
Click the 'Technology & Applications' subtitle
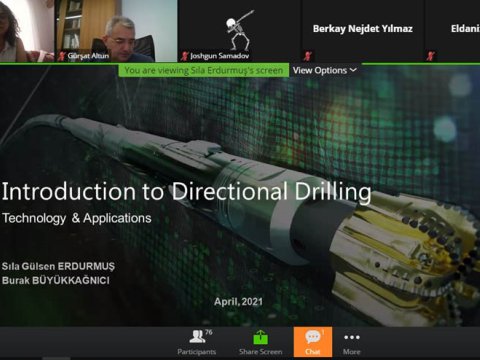[x=77, y=218]
